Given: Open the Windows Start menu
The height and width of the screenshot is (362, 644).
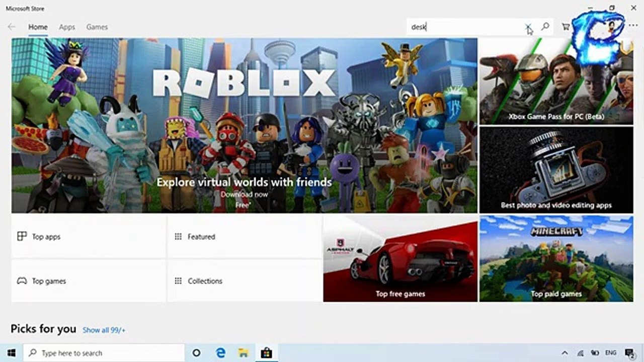Looking at the screenshot, I should (11, 353).
